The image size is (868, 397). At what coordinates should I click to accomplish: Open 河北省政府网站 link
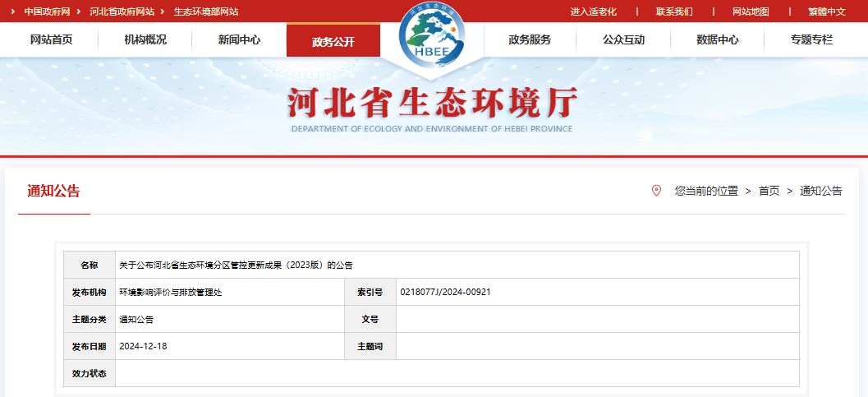[122, 11]
